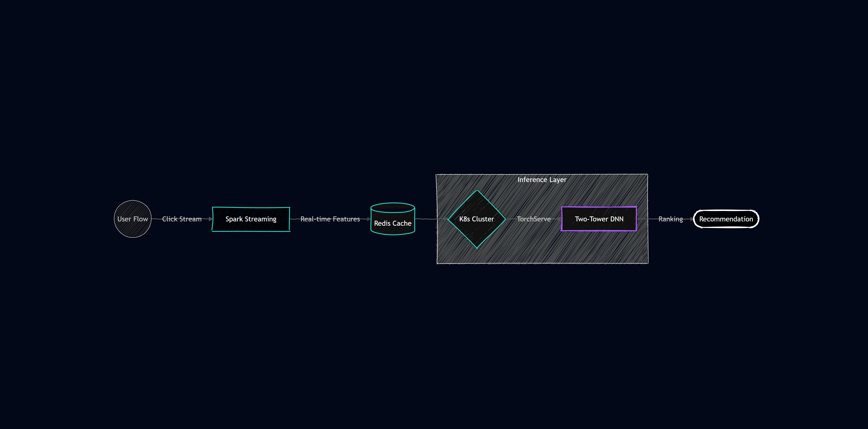Click the Spark Streaming processing node
This screenshot has height=429, width=868.
[x=251, y=219]
